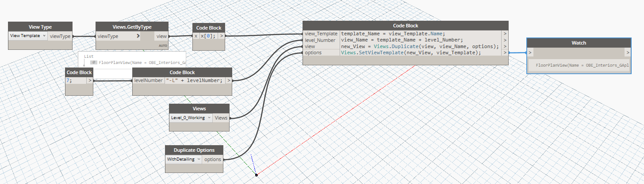Click the Watch node output arrow

[627, 53]
